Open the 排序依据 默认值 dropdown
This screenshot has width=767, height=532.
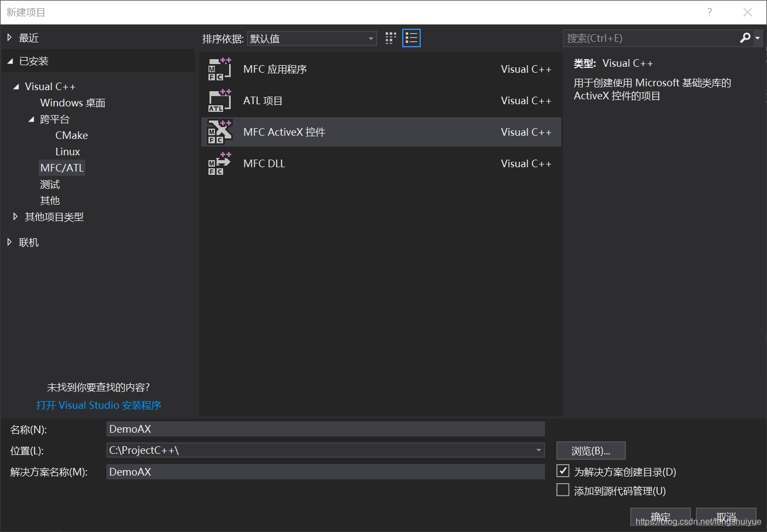point(312,39)
